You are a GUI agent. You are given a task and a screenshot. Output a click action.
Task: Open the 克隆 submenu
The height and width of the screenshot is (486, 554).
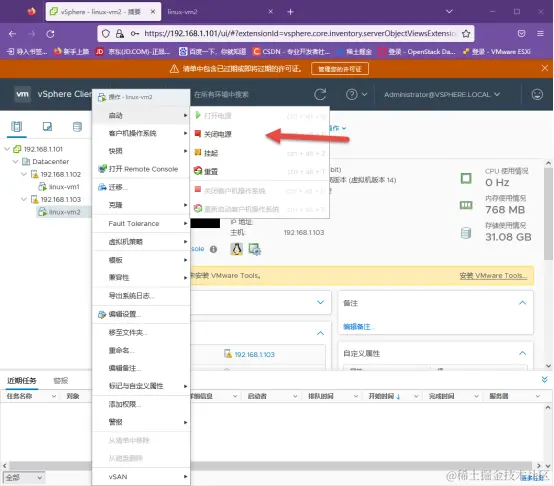click(x=141, y=205)
